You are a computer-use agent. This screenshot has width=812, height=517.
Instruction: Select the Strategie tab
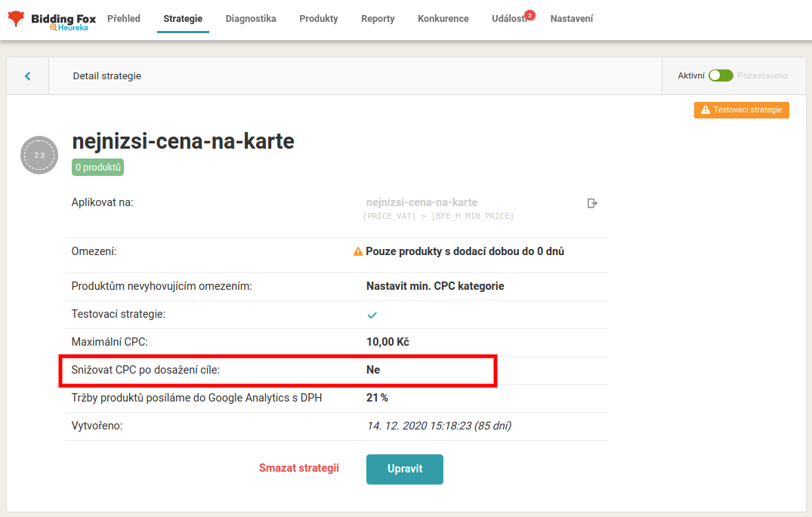coord(183,19)
